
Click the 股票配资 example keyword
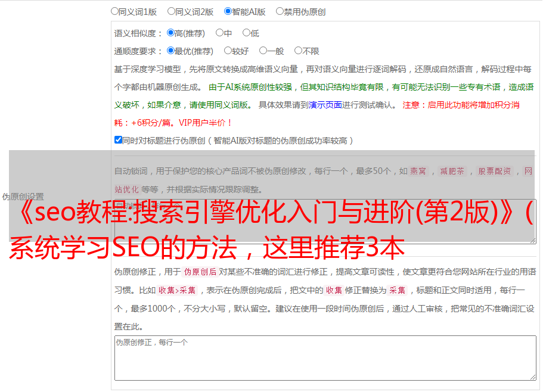pyautogui.click(x=494, y=171)
